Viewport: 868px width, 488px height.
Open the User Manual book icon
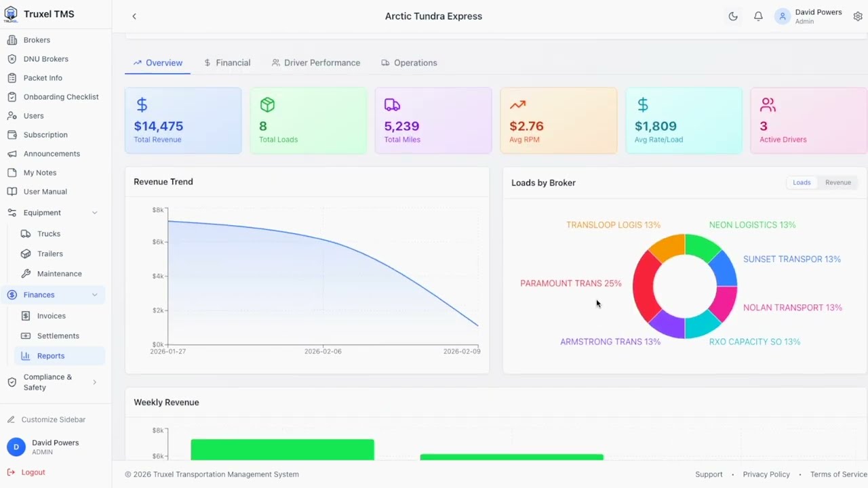[x=12, y=192]
